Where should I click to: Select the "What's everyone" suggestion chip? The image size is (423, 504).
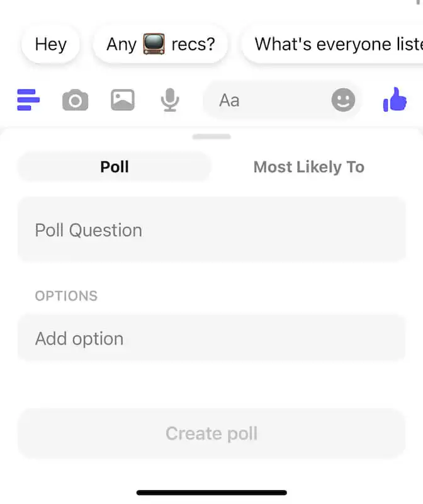pyautogui.click(x=334, y=44)
